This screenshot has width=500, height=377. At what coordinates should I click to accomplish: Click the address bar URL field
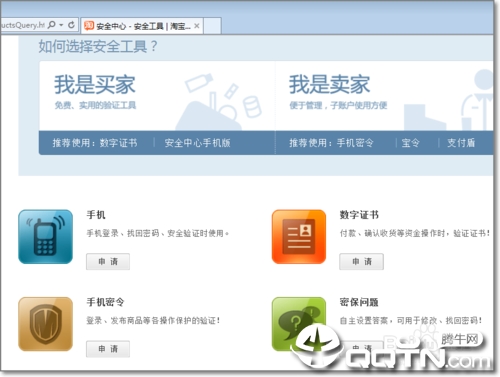23,25
